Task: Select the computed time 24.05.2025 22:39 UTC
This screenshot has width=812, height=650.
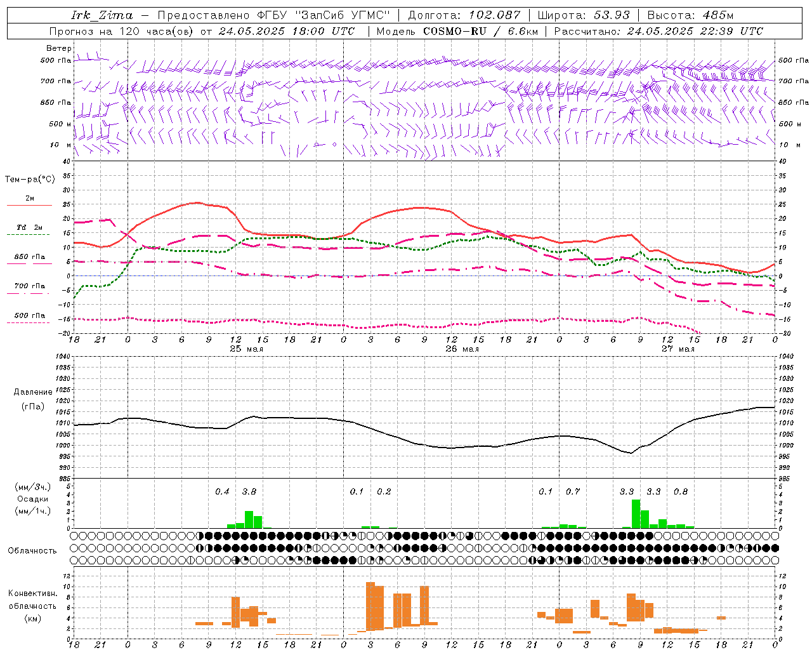Action: click(695, 31)
